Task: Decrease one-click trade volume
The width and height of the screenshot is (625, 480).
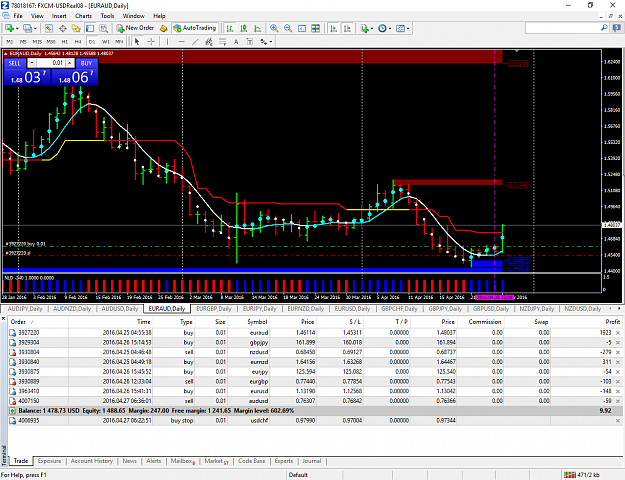Action: (32, 63)
